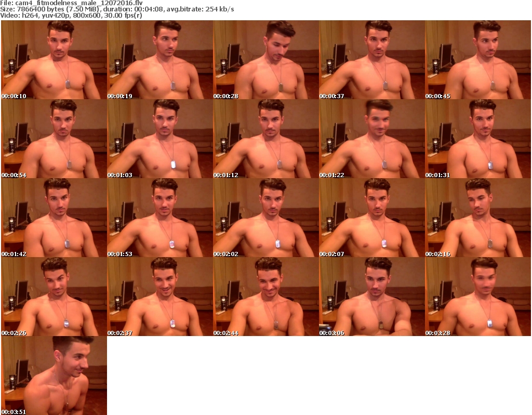Select the thumbnail frame stamped 00:01:22
This screenshot has height=415, width=532.
pyautogui.click(x=372, y=139)
